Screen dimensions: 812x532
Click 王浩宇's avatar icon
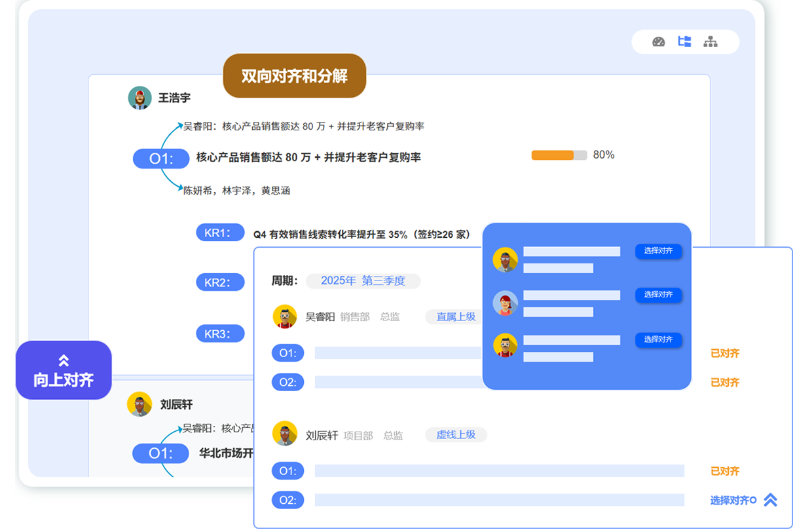(139, 98)
